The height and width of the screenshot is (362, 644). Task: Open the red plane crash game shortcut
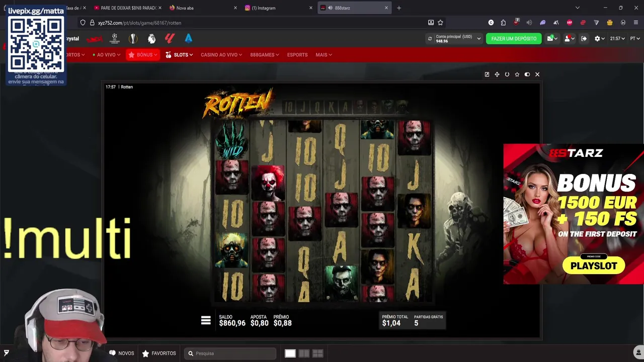[94, 39]
